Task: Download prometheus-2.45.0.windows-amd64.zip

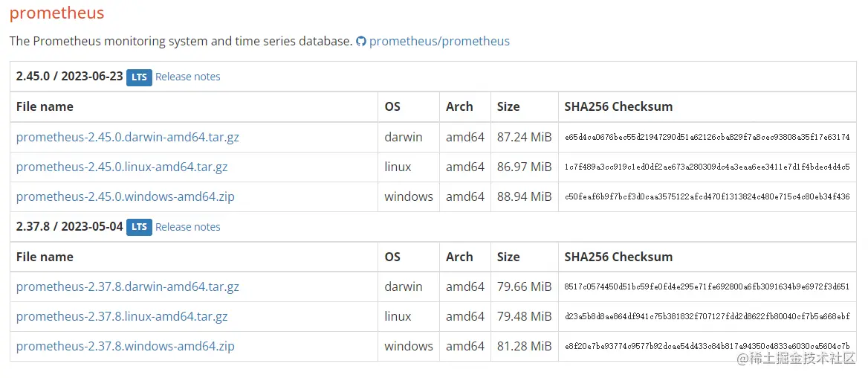Action: pos(125,196)
